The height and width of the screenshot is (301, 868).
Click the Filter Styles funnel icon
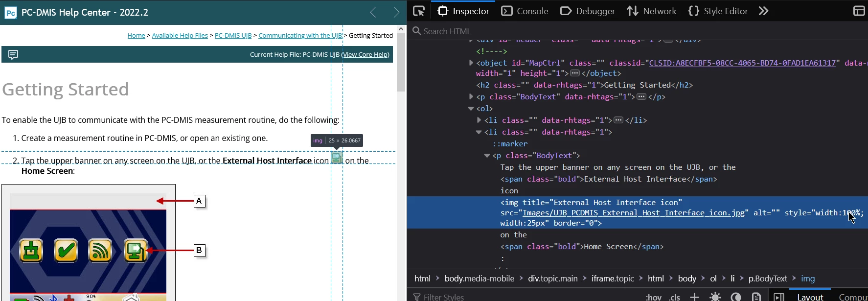pos(417,297)
